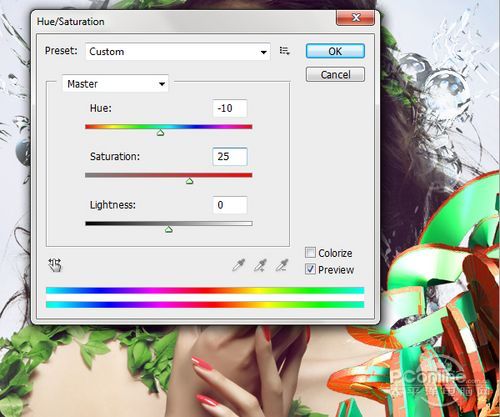Disable the Preview checkbox
Image resolution: width=500 pixels, height=417 pixels.
310,269
